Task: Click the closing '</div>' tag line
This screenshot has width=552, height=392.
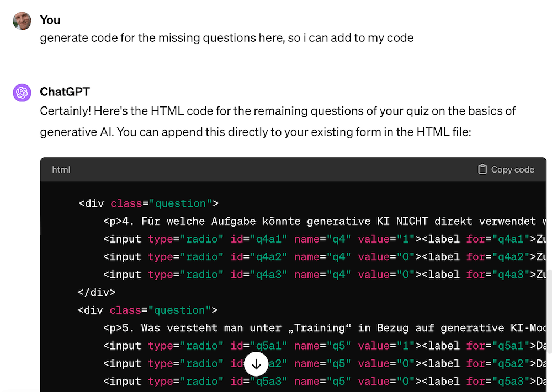Action: (x=97, y=292)
